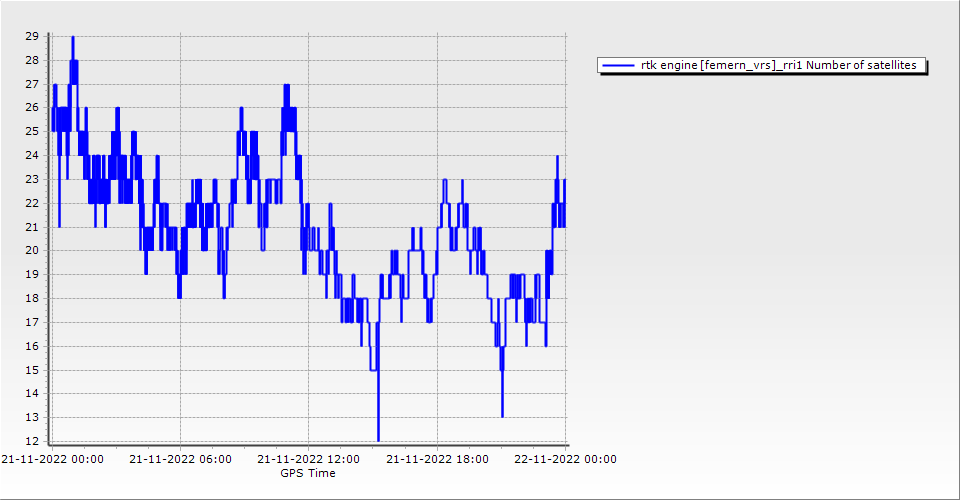
Task: Click the y-axis label 27
Action: click(x=32, y=84)
